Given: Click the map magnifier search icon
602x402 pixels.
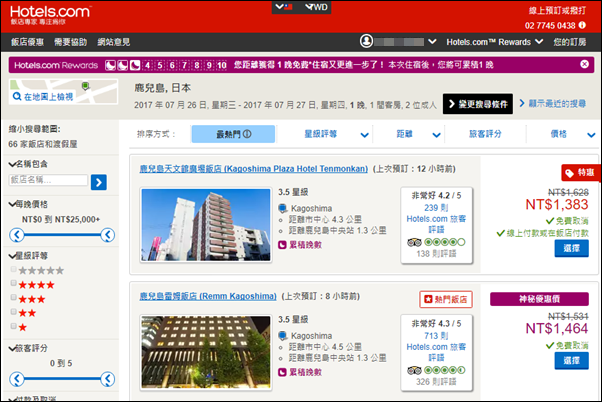Looking at the screenshot, I should 17,96.
